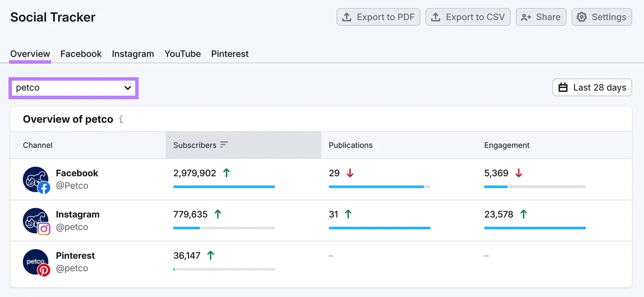The height and width of the screenshot is (297, 644).
Task: Click the Facebook subscribers progress bar
Action: (x=224, y=187)
